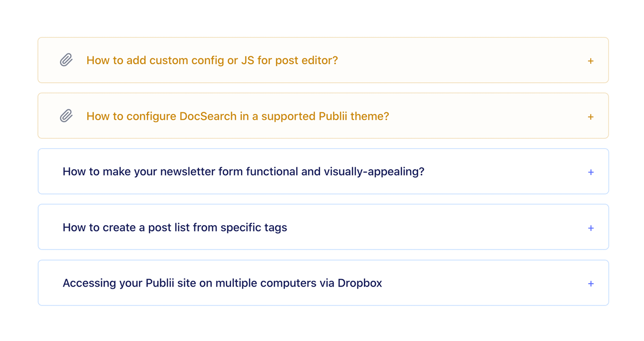644x341 pixels.
Task: Click the paperclip icon beside the custom config question
Action: tap(66, 60)
